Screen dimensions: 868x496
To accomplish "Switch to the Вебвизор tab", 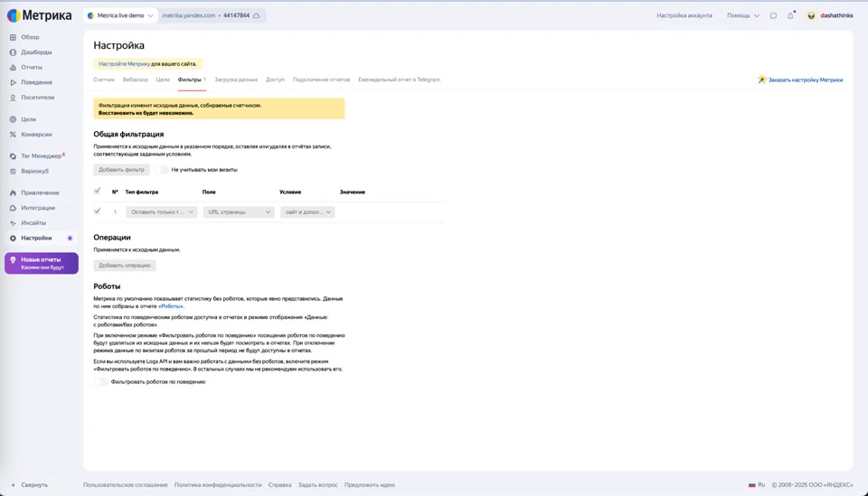I will [135, 80].
